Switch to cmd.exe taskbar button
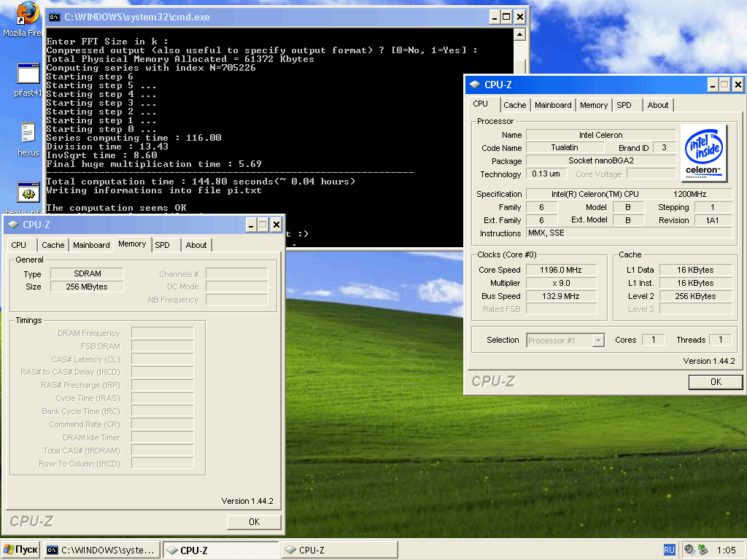The image size is (747, 560). [101, 550]
